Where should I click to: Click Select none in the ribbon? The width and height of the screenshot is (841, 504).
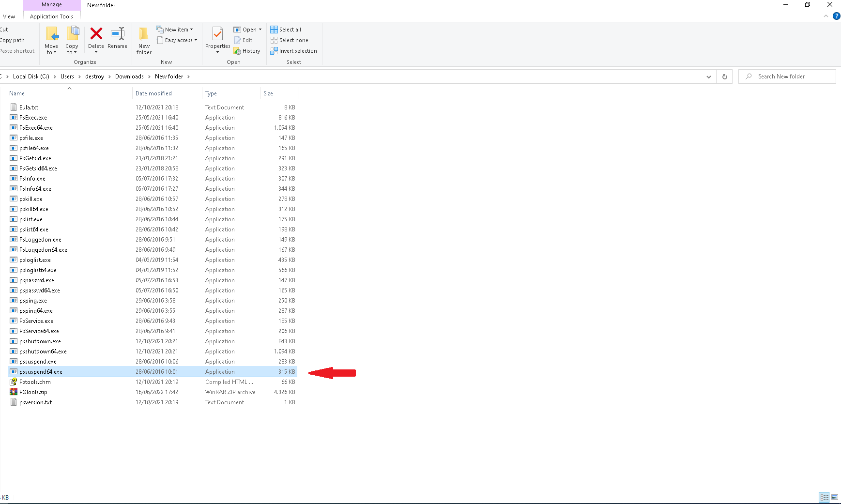coord(289,40)
